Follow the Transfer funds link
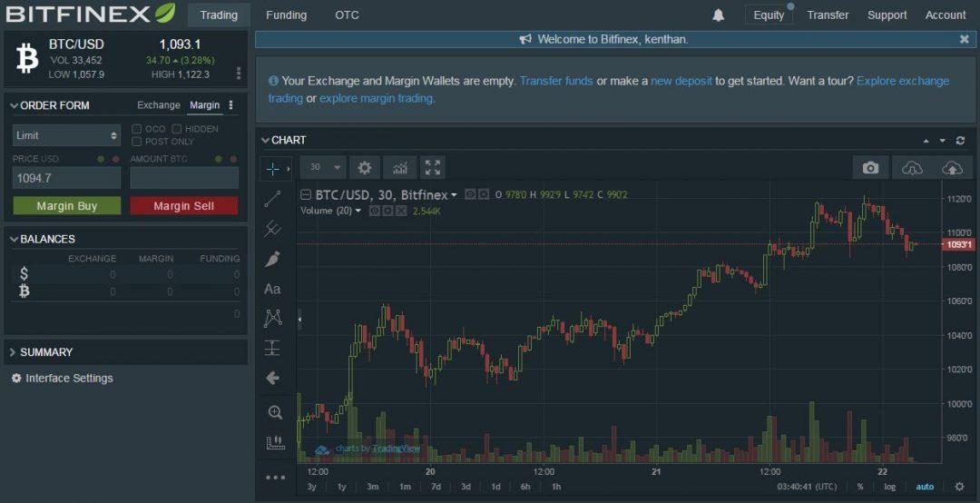This screenshot has height=503, width=980. click(556, 81)
